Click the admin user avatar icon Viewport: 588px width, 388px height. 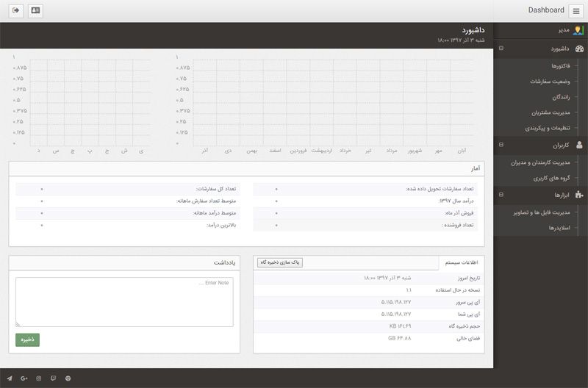(x=578, y=30)
